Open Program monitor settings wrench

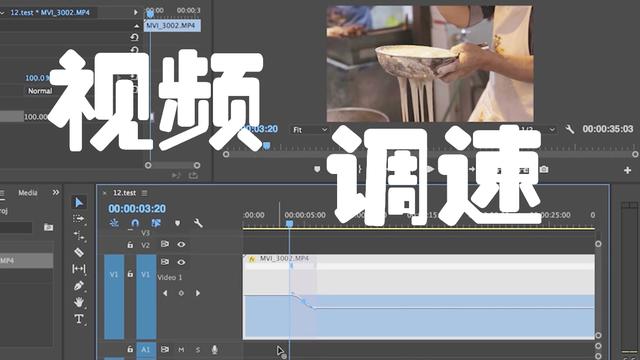click(569, 129)
